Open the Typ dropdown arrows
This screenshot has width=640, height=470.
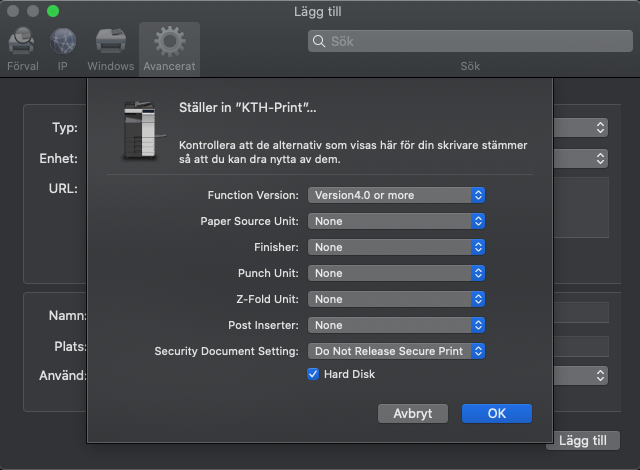pyautogui.click(x=600, y=128)
